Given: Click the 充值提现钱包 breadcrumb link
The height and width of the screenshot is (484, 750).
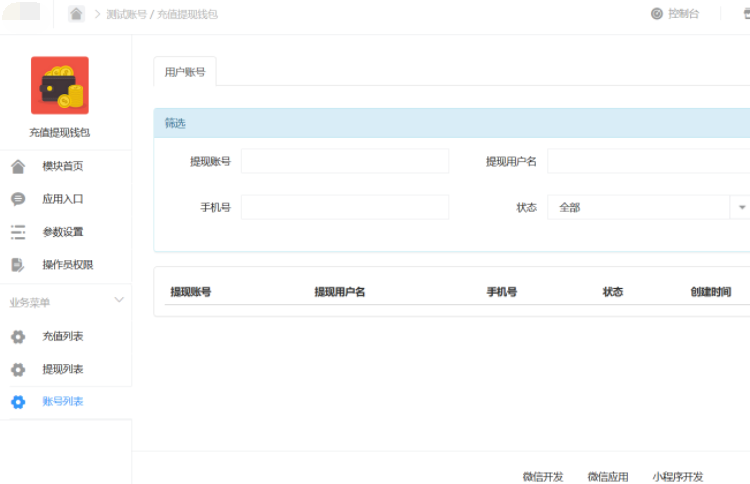Looking at the screenshot, I should pyautogui.click(x=188, y=14).
